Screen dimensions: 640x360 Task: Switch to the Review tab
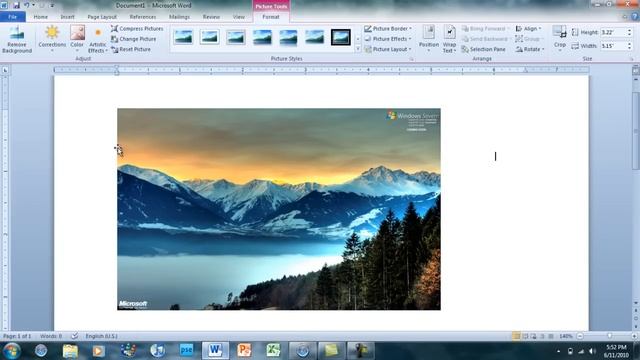click(211, 17)
